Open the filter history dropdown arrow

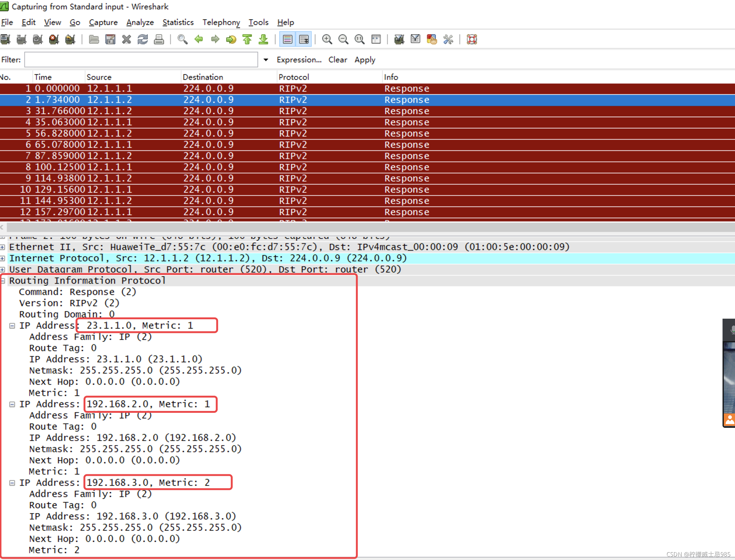point(266,60)
